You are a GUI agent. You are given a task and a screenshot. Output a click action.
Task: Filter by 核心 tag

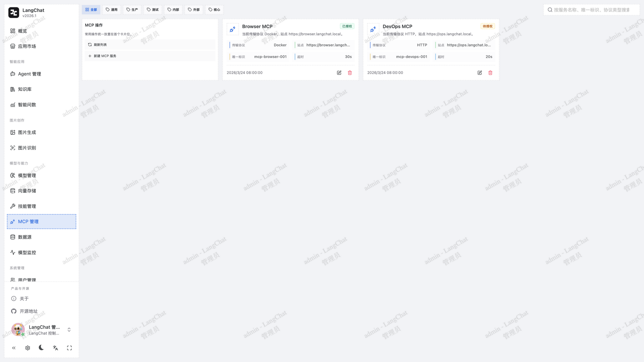(214, 10)
